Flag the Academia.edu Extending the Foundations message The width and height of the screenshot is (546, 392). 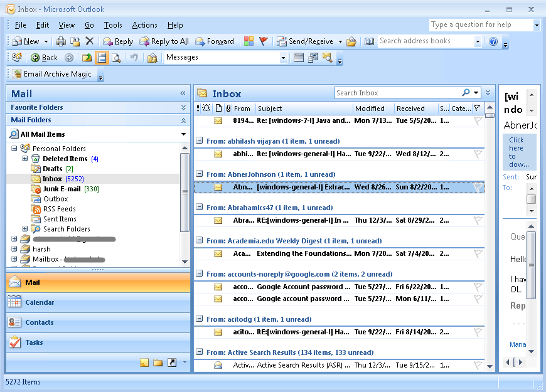tap(478, 254)
